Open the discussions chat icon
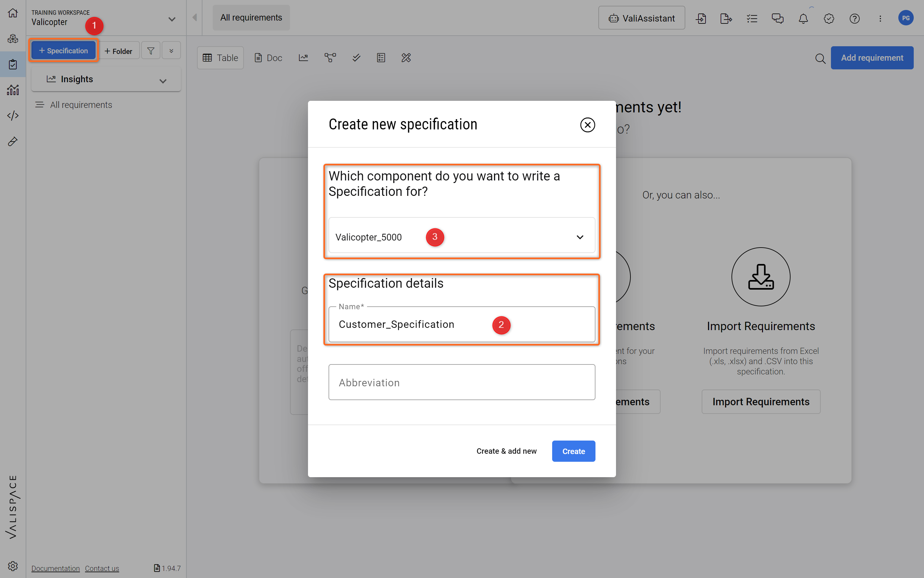The image size is (924, 578). (777, 18)
